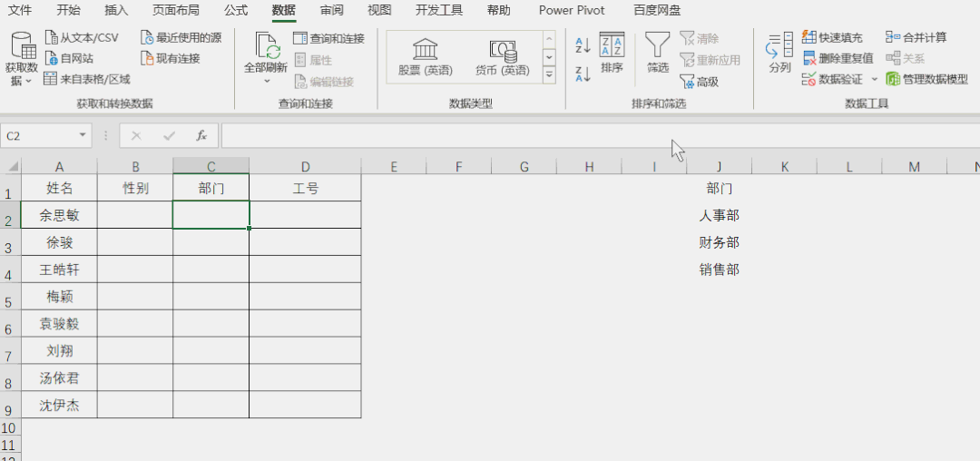
Task: Click cell containing 袁骏毅
Action: point(59,324)
